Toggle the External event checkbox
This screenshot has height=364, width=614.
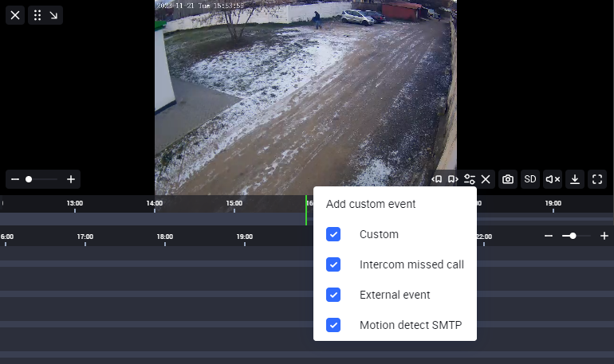[x=333, y=295]
